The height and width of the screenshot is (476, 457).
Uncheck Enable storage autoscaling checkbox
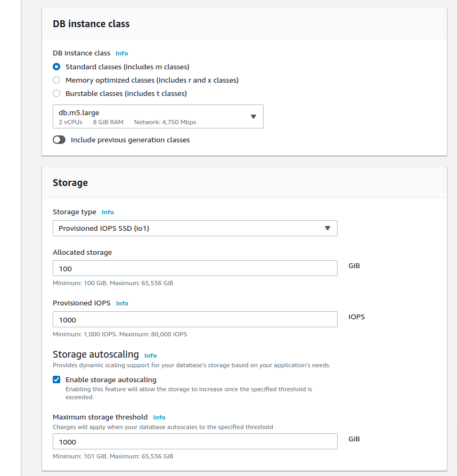(x=56, y=380)
